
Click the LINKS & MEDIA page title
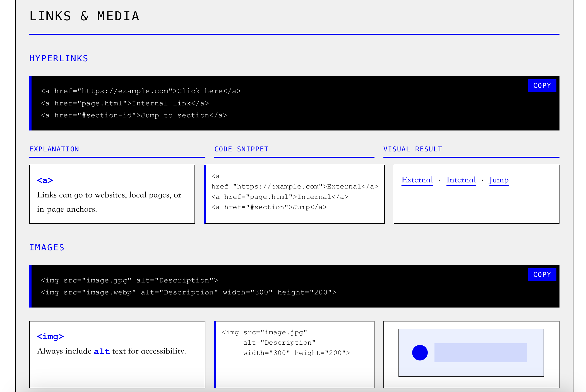pyautogui.click(x=85, y=16)
